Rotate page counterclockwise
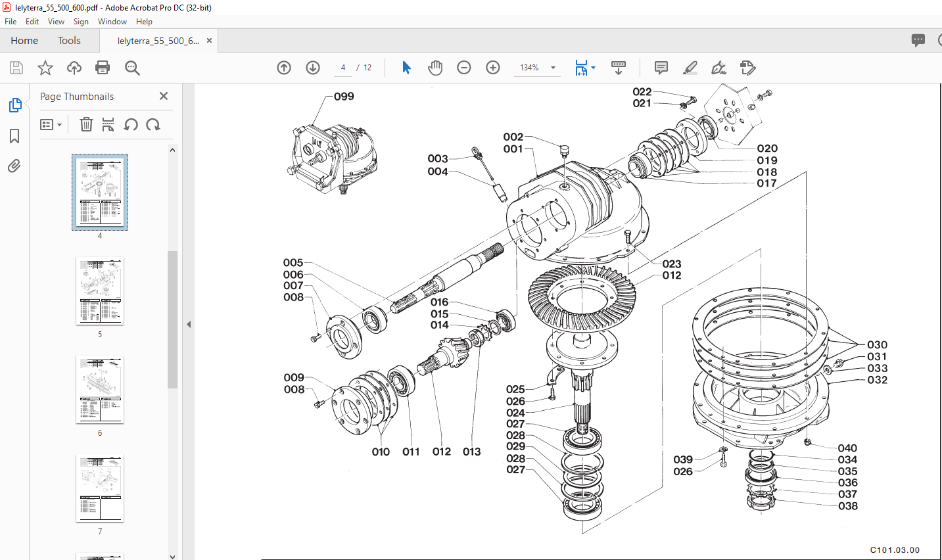 click(131, 124)
